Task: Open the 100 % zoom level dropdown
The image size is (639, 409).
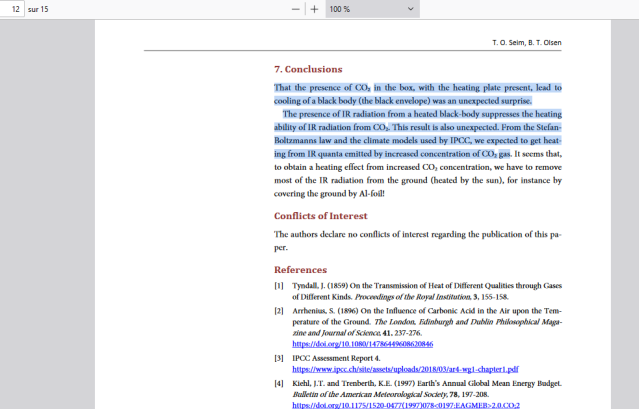Action: [x=371, y=9]
